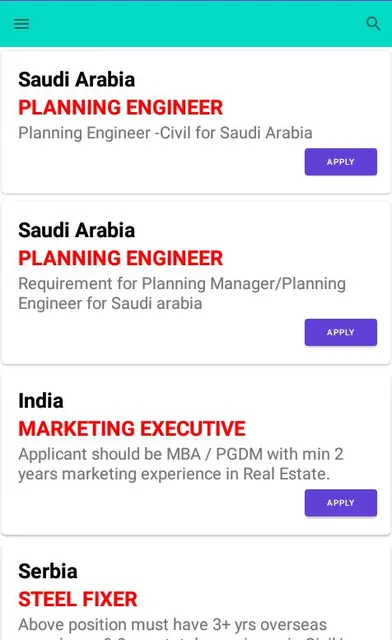
Task: Tap the teal top app bar
Action: [196, 24]
